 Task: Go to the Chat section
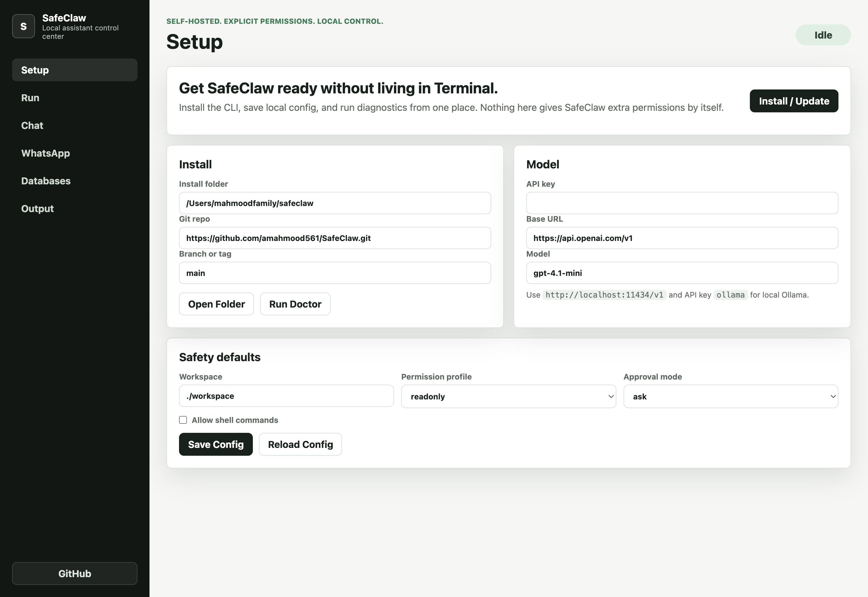coord(74,125)
